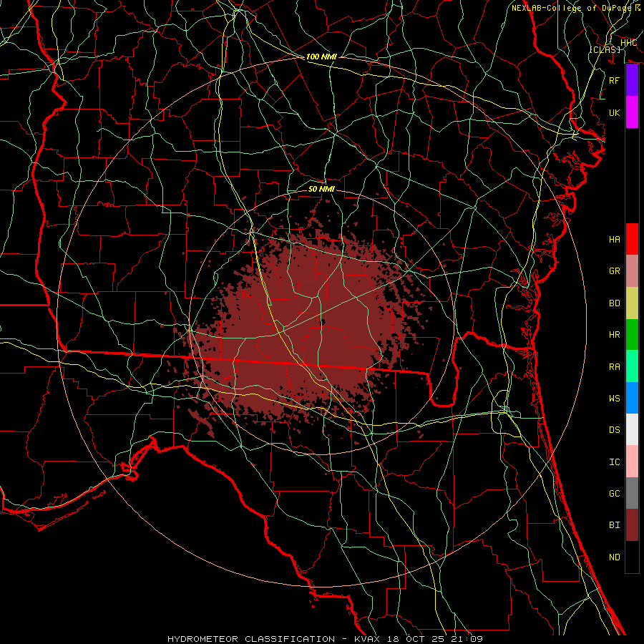Click the DS white legend swatch
The image size is (644, 644).
(632, 429)
